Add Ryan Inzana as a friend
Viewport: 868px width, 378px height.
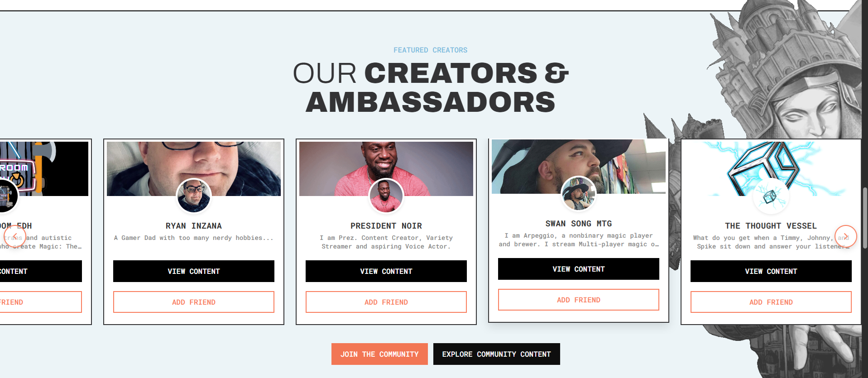[x=194, y=302]
